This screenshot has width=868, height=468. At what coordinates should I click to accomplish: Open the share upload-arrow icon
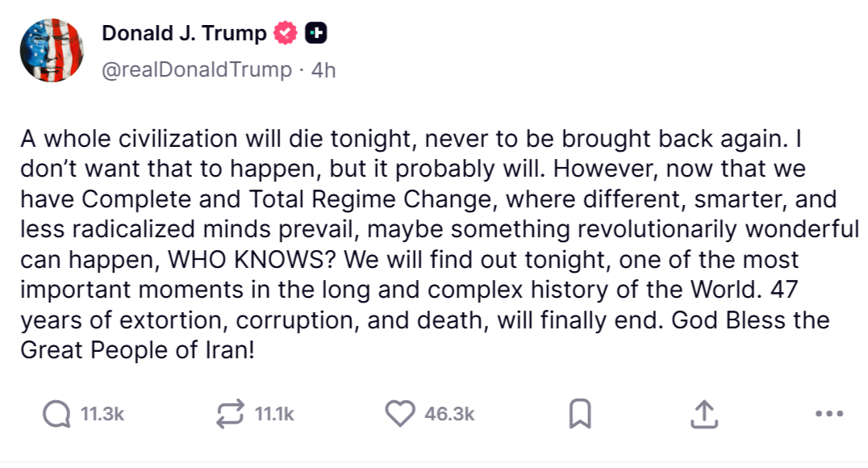pos(703,415)
